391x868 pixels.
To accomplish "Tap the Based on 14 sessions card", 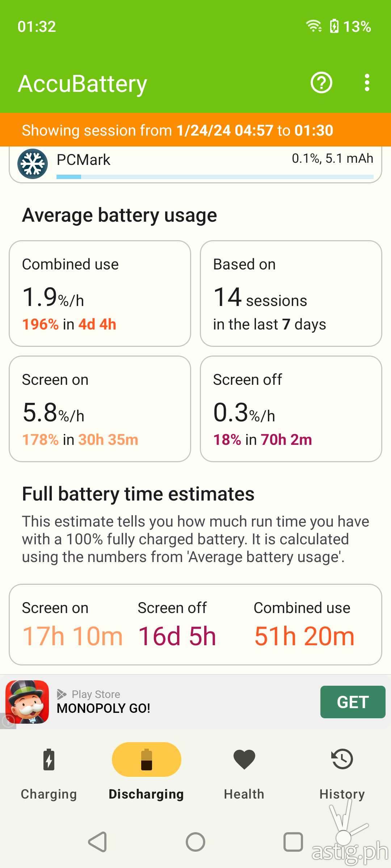I will point(291,293).
